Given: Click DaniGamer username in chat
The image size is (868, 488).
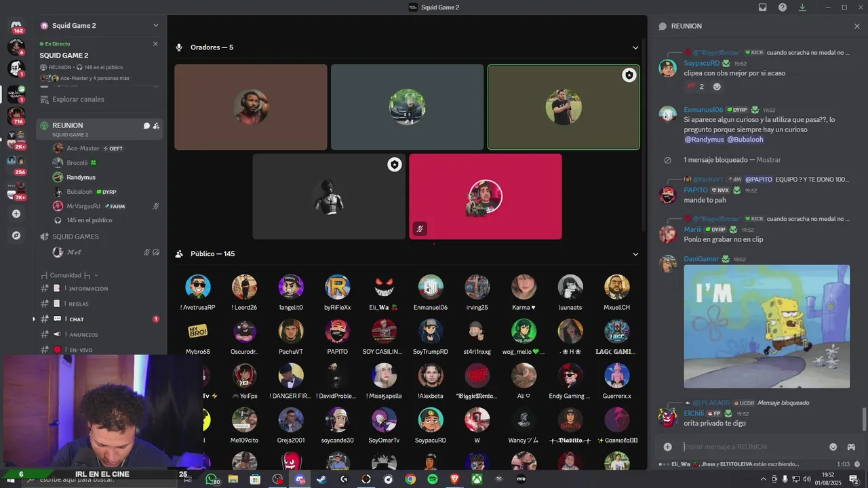Looking at the screenshot, I should point(701,259).
